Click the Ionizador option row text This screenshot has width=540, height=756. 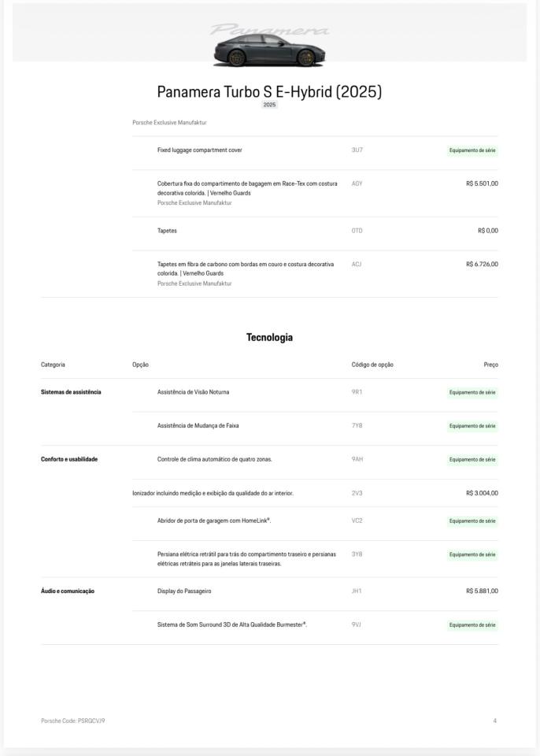(213, 493)
